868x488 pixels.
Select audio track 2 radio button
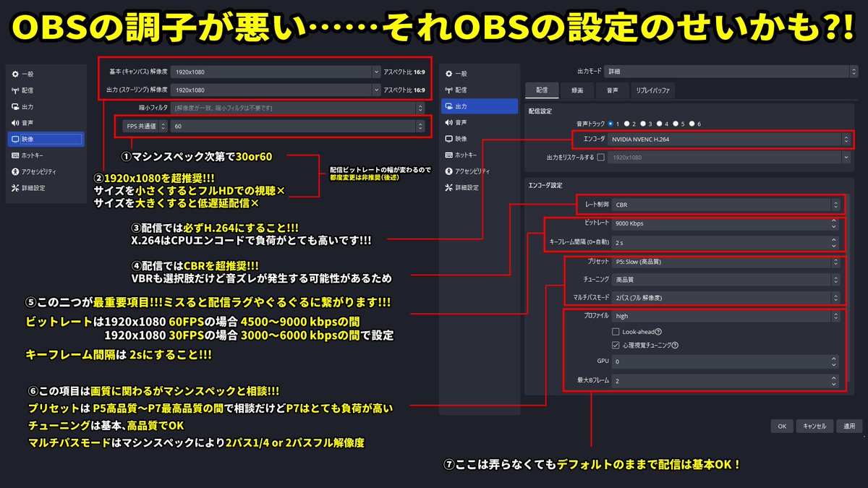627,124
